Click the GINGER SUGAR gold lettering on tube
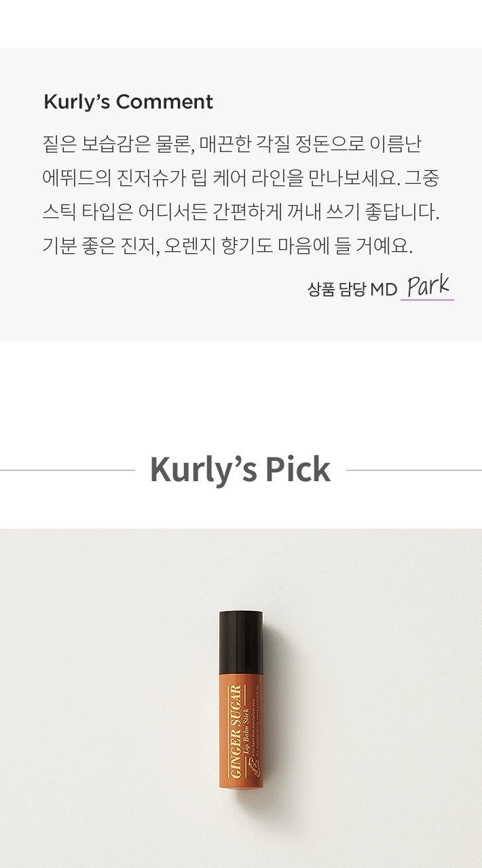 click(235, 732)
